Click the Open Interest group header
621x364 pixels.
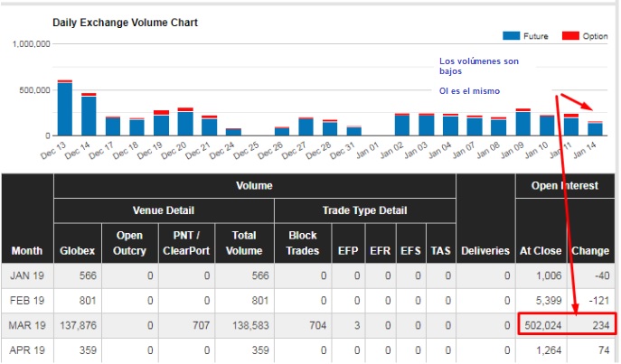pyautogui.click(x=565, y=185)
